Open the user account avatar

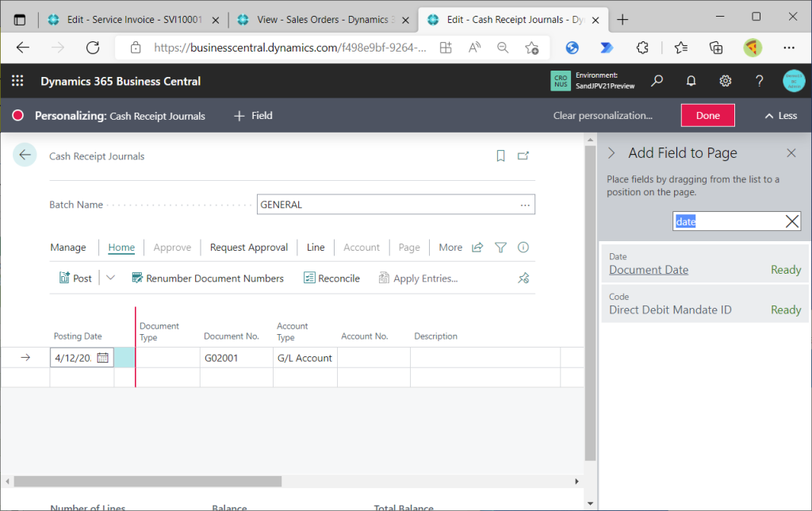pyautogui.click(x=793, y=81)
